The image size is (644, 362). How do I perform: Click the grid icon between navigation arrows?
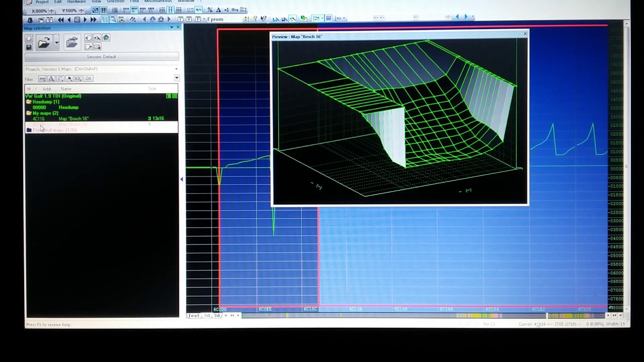tap(77, 19)
